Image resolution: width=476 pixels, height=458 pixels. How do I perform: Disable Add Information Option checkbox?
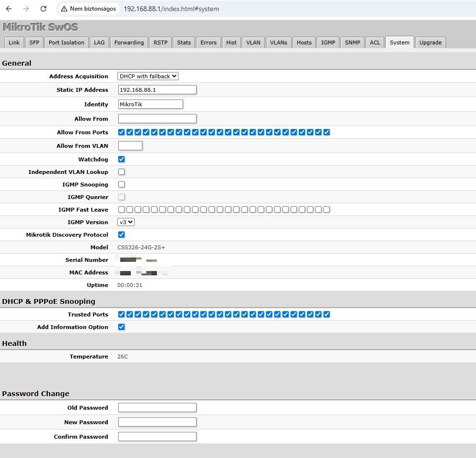click(122, 327)
